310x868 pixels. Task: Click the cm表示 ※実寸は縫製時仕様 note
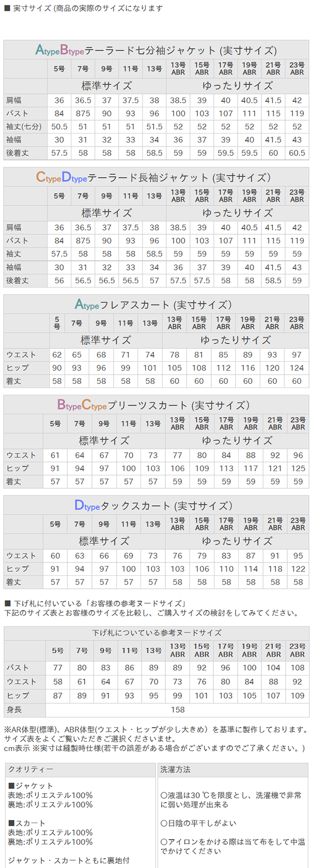pos(154,748)
